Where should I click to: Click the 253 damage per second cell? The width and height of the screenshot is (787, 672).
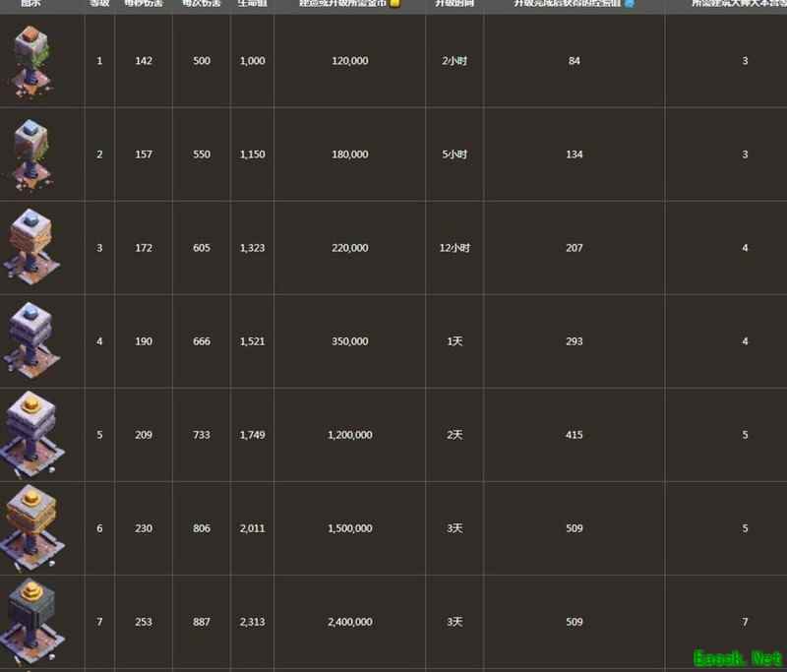(x=144, y=622)
